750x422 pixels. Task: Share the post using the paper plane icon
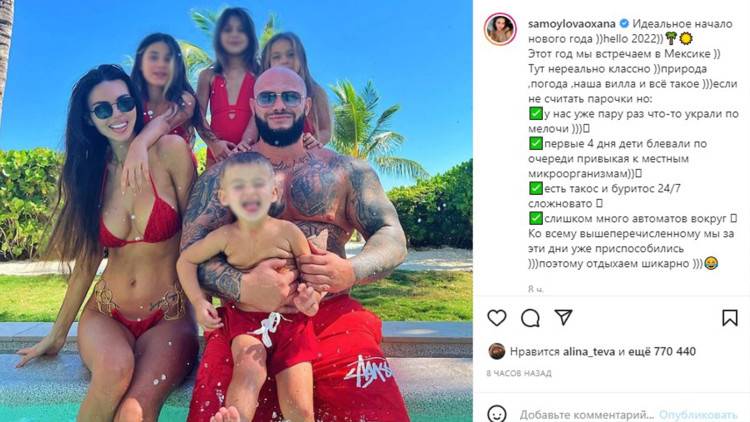click(x=563, y=317)
